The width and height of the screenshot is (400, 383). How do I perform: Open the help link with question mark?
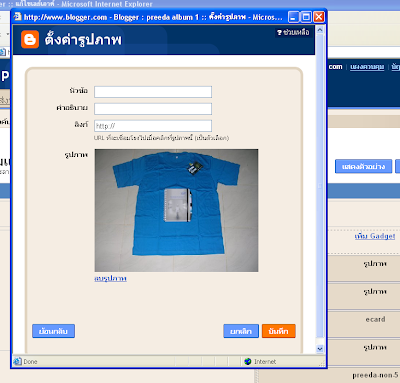[x=293, y=32]
